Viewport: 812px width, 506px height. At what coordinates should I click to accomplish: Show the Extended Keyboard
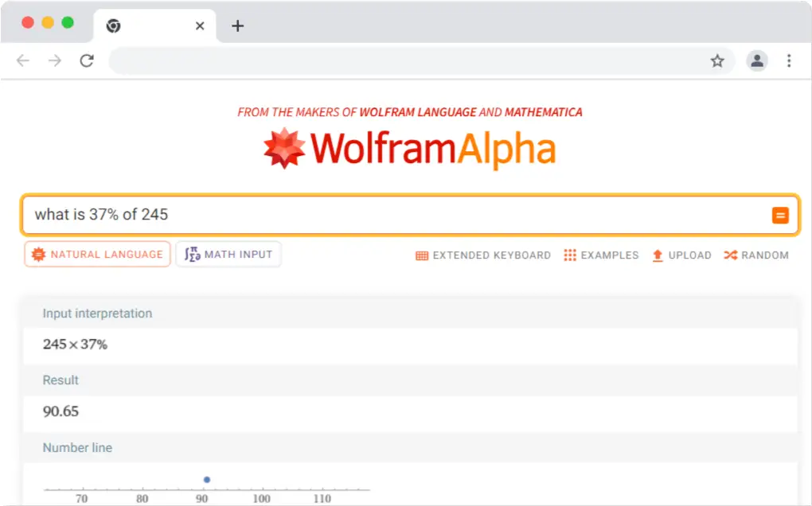[483, 255]
